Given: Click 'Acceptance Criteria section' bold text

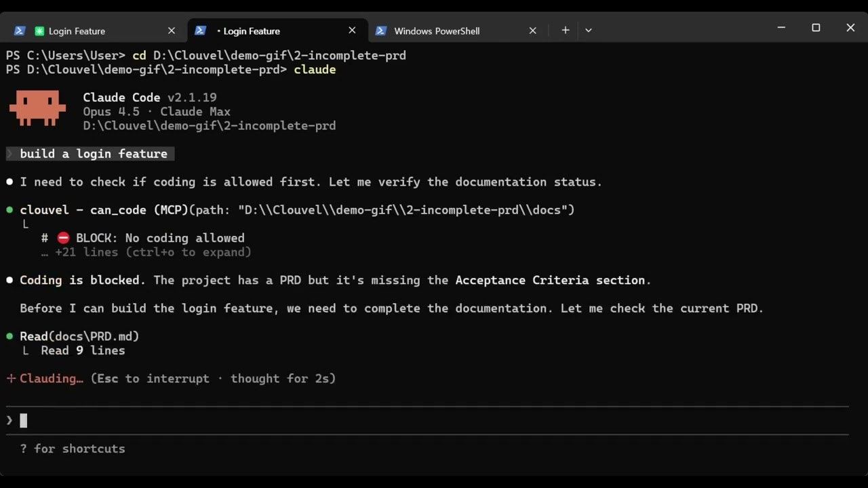Looking at the screenshot, I should 550,280.
